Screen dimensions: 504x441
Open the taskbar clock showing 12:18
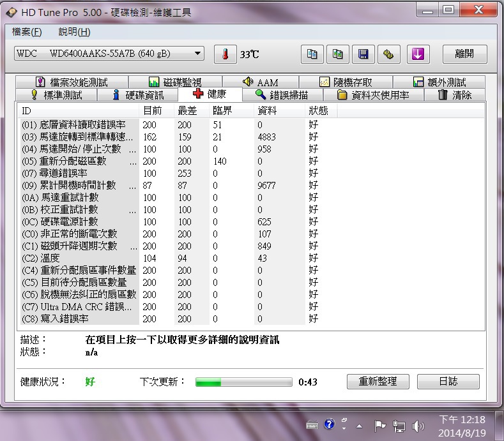click(462, 426)
